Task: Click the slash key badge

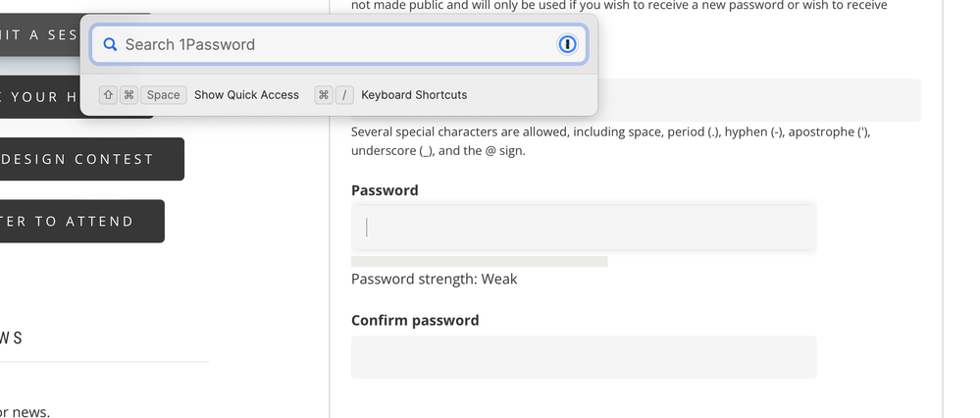Action: tap(344, 95)
